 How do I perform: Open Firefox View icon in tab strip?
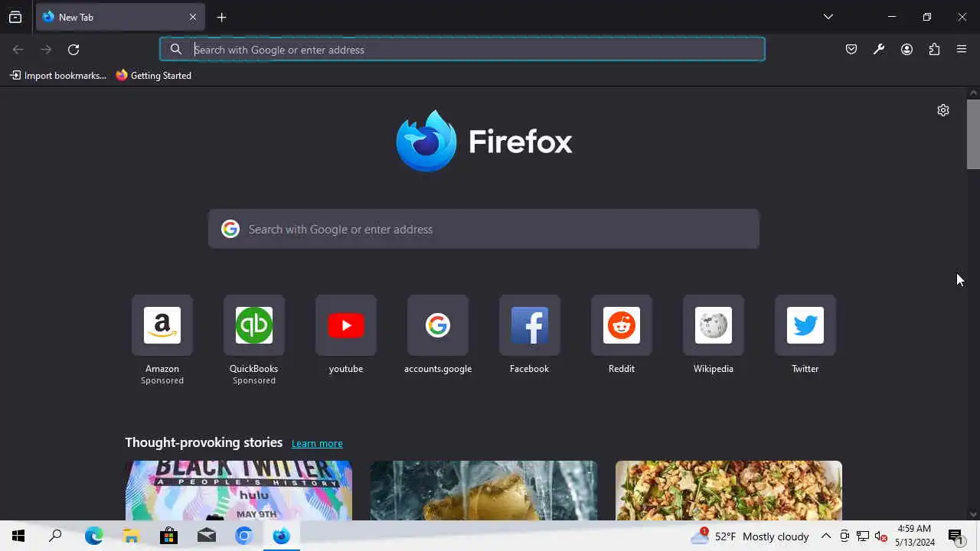pyautogui.click(x=15, y=17)
